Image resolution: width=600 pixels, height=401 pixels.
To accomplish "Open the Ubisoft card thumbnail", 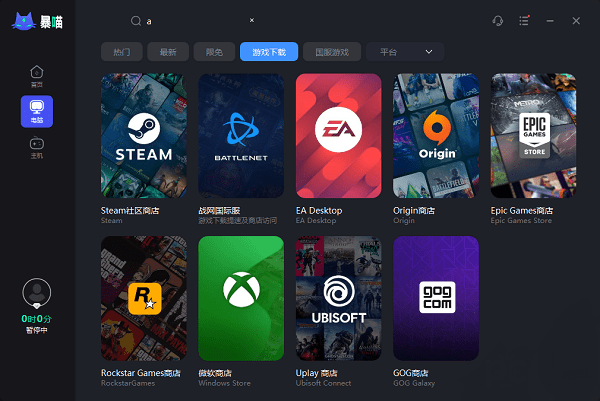I will pos(339,298).
